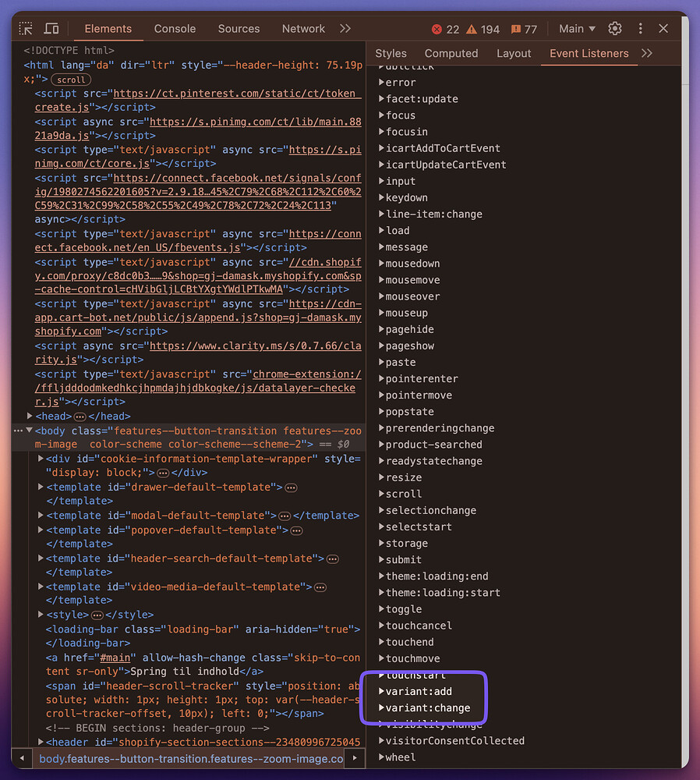Click the scroll badge on the html element
Screen dimensions: 700x780
tap(70, 79)
